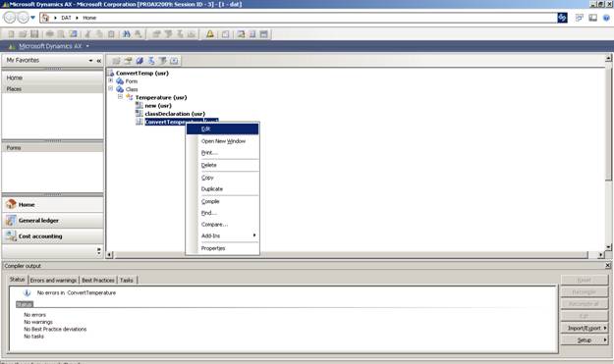Select the new (usr) method
The image size is (614, 364).
[x=158, y=106]
